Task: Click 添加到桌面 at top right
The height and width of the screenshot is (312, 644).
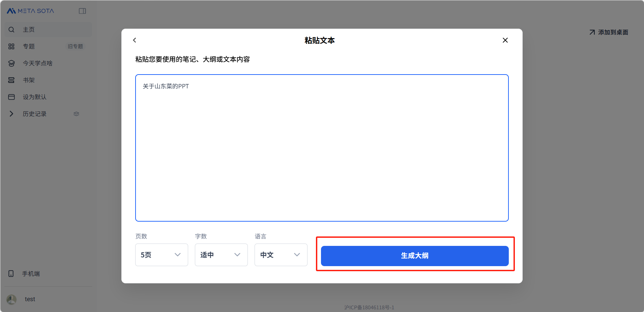Action: [609, 32]
